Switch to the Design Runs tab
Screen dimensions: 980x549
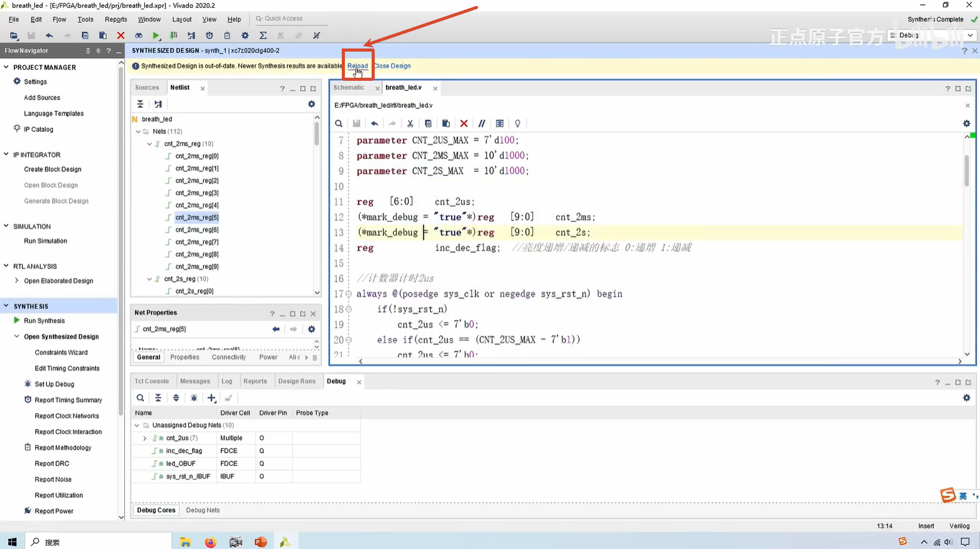tap(296, 381)
